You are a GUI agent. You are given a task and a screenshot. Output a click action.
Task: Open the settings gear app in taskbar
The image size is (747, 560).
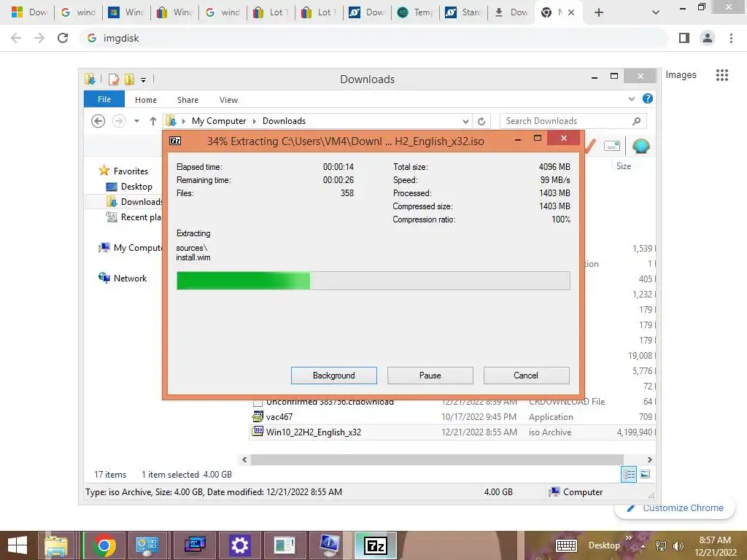click(x=239, y=545)
